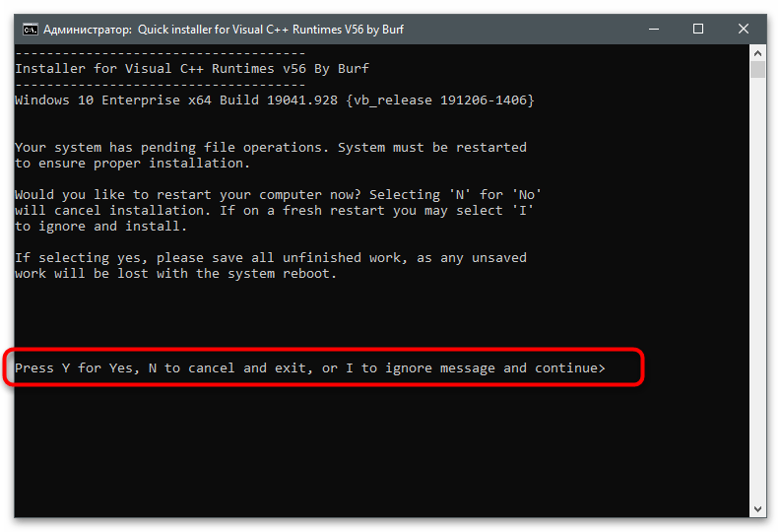Viewport: 781px width, 532px height.
Task: Click the 'Would you like to restart' line
Action: pyautogui.click(x=278, y=195)
